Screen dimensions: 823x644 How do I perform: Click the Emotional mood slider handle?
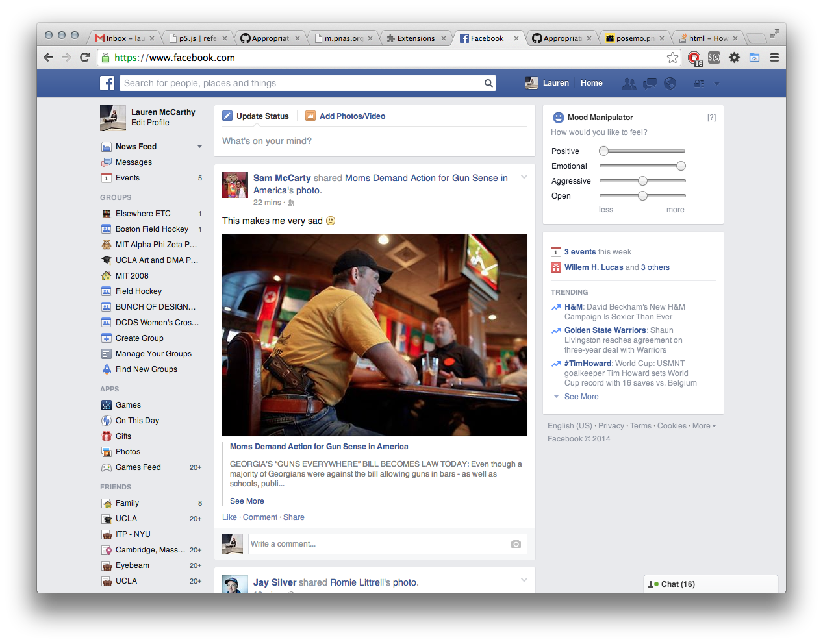click(681, 166)
